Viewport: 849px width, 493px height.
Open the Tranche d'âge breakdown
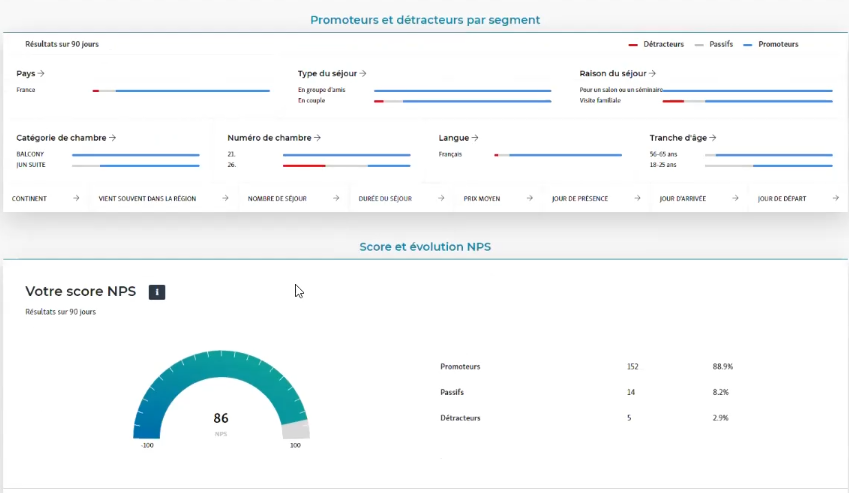683,137
